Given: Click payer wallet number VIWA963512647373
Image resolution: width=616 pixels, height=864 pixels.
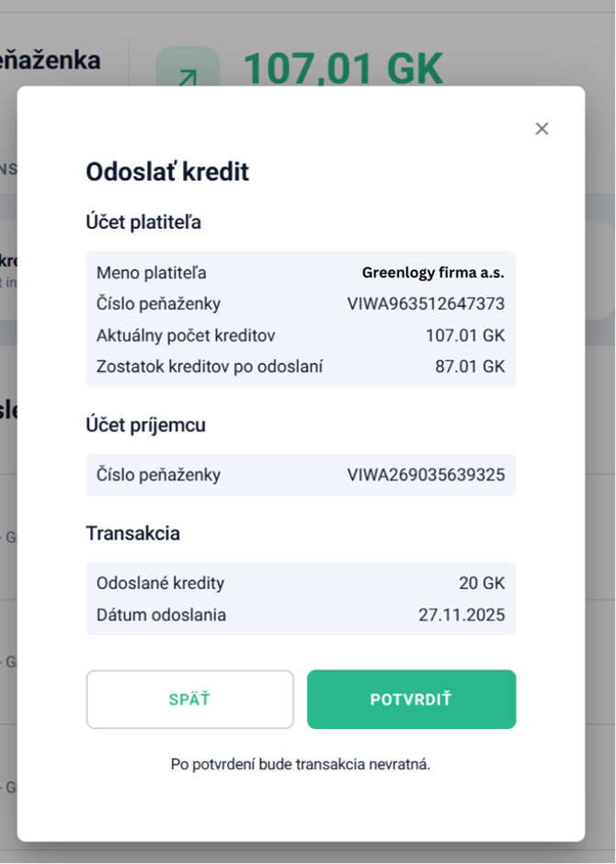Looking at the screenshot, I should (426, 304).
